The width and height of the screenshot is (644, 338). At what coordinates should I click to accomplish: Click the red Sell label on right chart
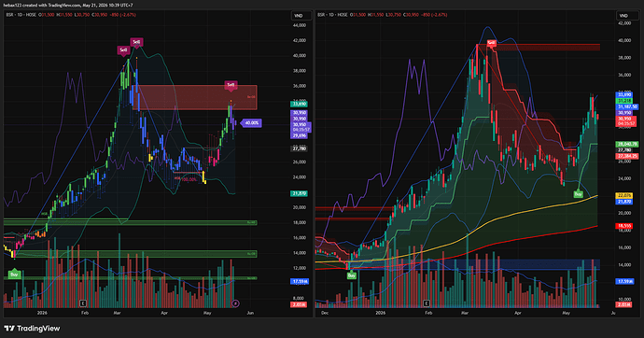(491, 43)
